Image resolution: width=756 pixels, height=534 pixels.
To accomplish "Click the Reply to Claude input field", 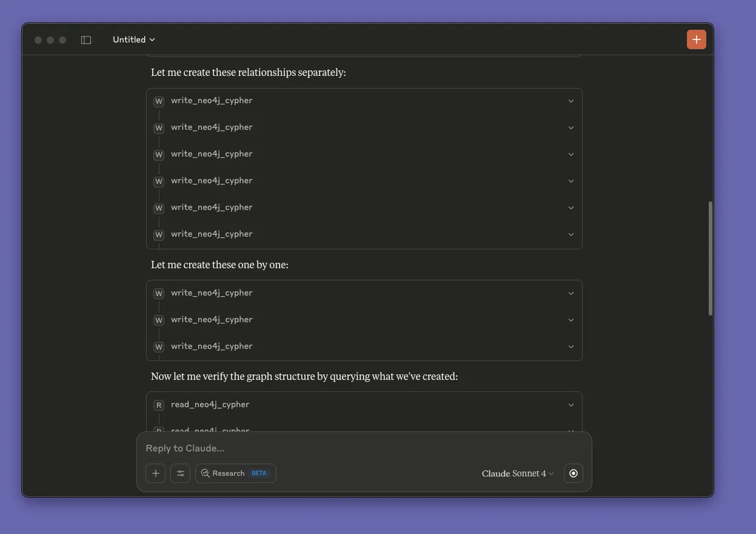I will [x=364, y=448].
